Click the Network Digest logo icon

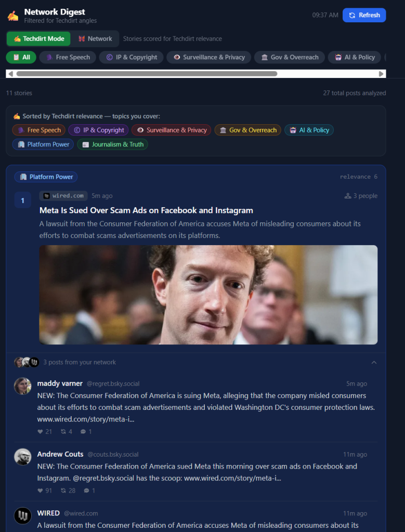click(x=13, y=16)
